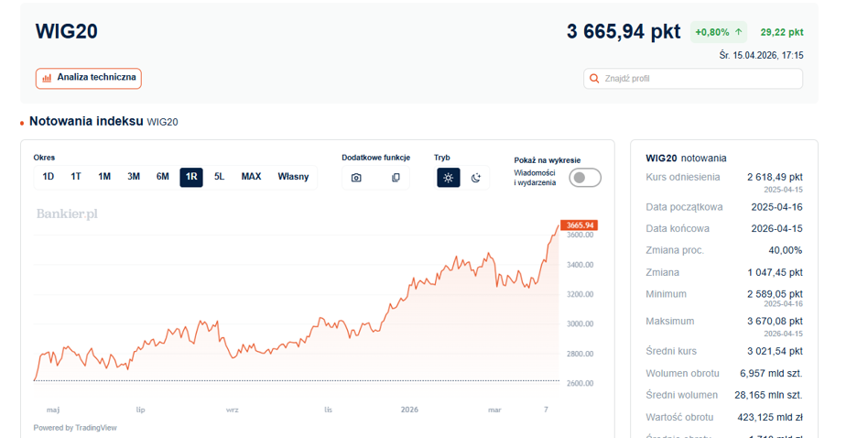Select the 3M period tab
The height and width of the screenshot is (438, 868).
134,177
